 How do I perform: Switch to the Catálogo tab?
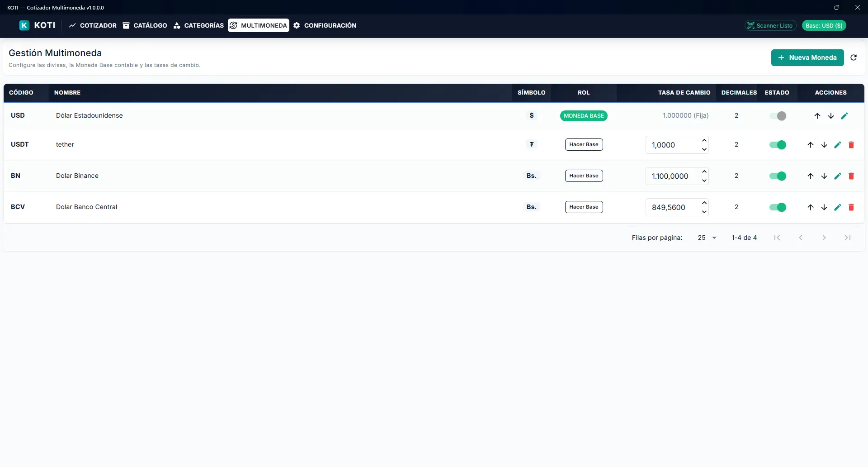(145, 25)
